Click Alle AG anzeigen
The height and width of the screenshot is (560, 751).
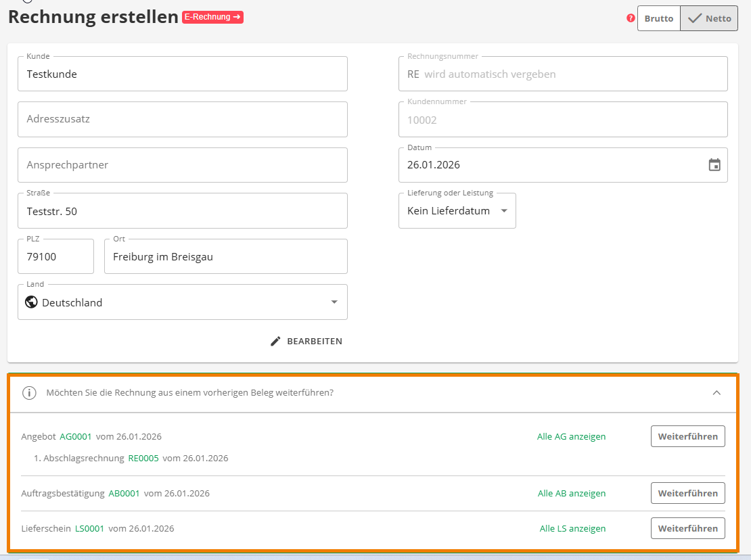[x=571, y=436]
